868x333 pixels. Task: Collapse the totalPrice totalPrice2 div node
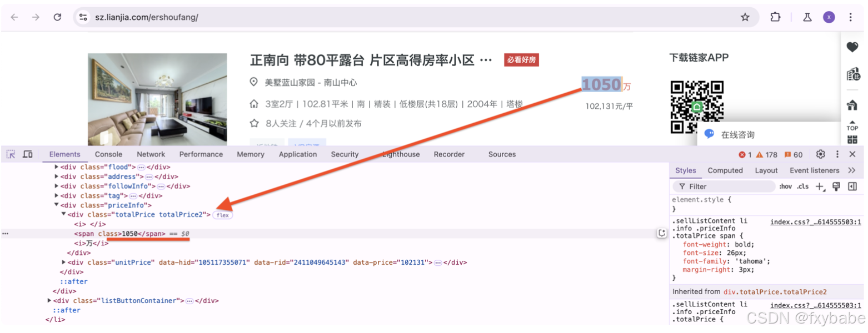click(x=63, y=214)
